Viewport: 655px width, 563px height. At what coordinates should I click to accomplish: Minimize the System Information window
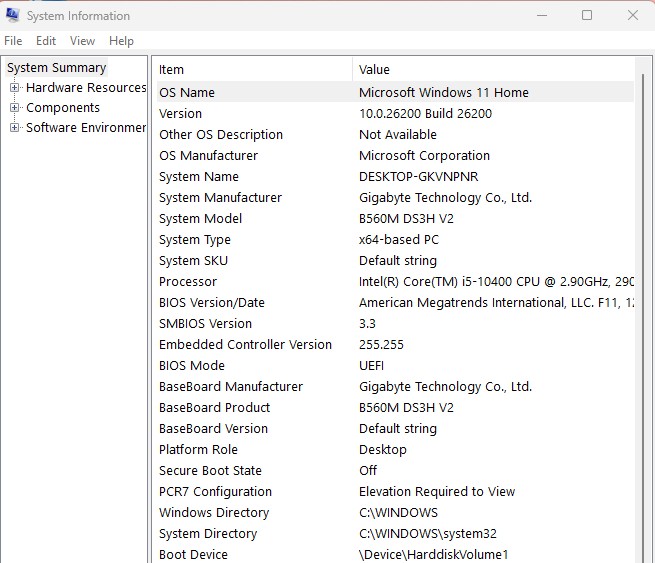pos(542,15)
